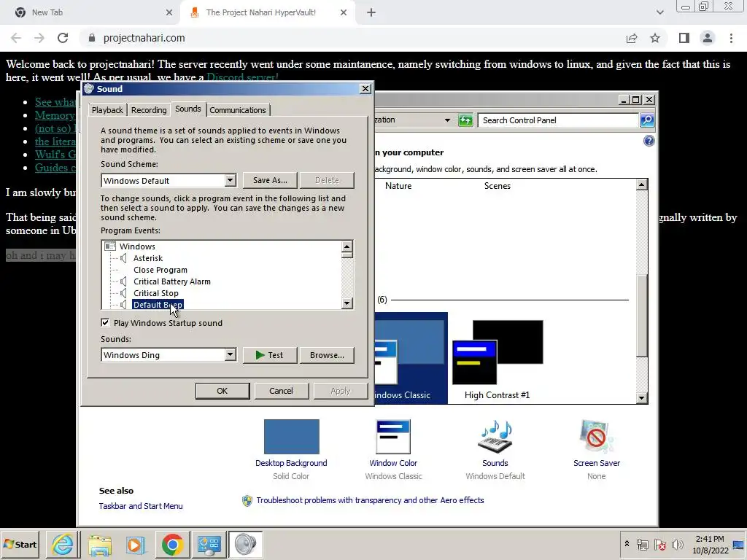The width and height of the screenshot is (747, 560).
Task: Click OK in the Sound dialog
Action: click(x=222, y=391)
